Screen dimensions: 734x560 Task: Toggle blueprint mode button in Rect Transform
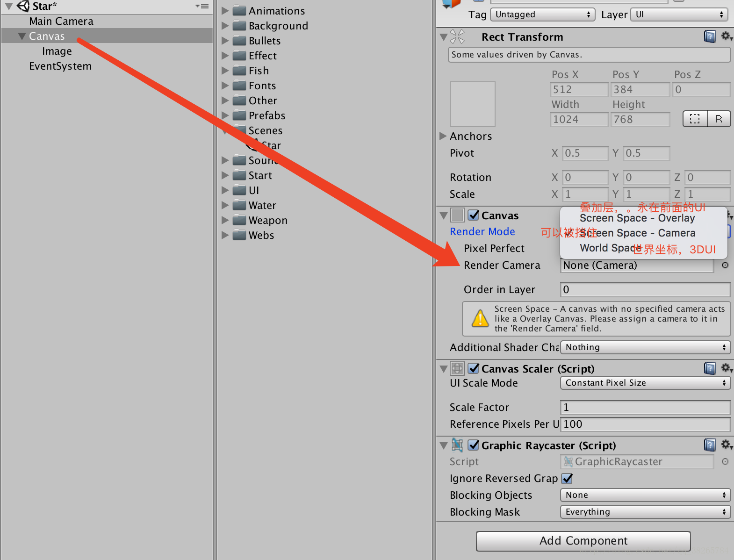[x=695, y=119]
